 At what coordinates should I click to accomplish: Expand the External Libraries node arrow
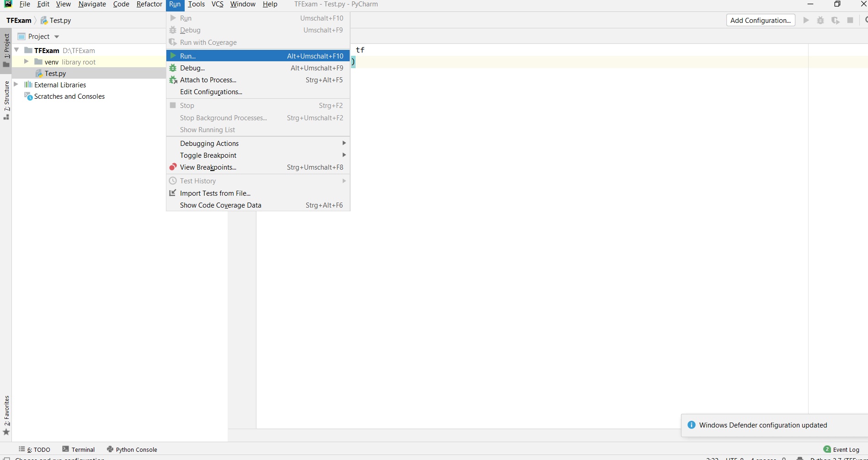pos(16,84)
